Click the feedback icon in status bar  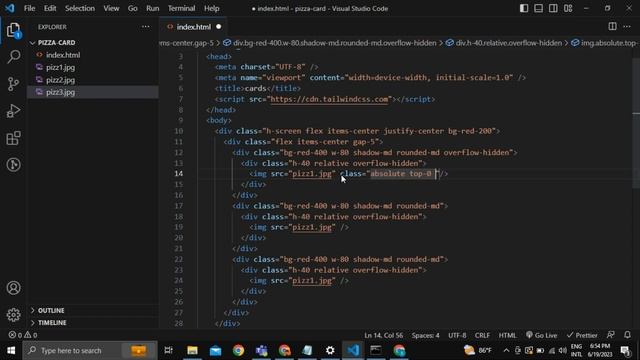611,335
